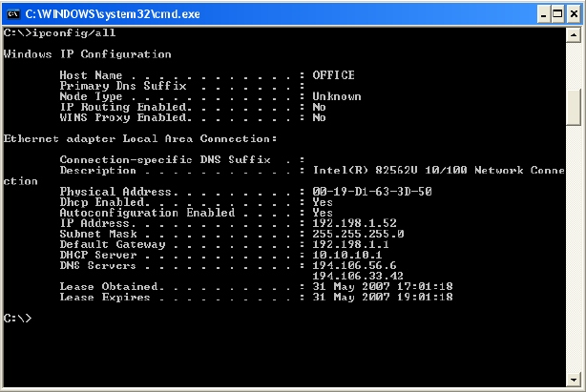Click the final C:\> prompt
586x392 pixels.
(17, 318)
